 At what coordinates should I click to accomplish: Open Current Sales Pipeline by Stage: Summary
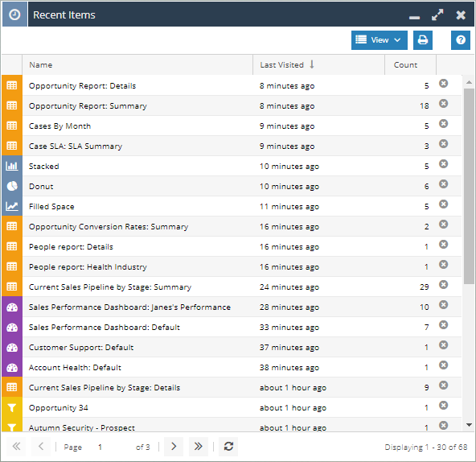[110, 287]
